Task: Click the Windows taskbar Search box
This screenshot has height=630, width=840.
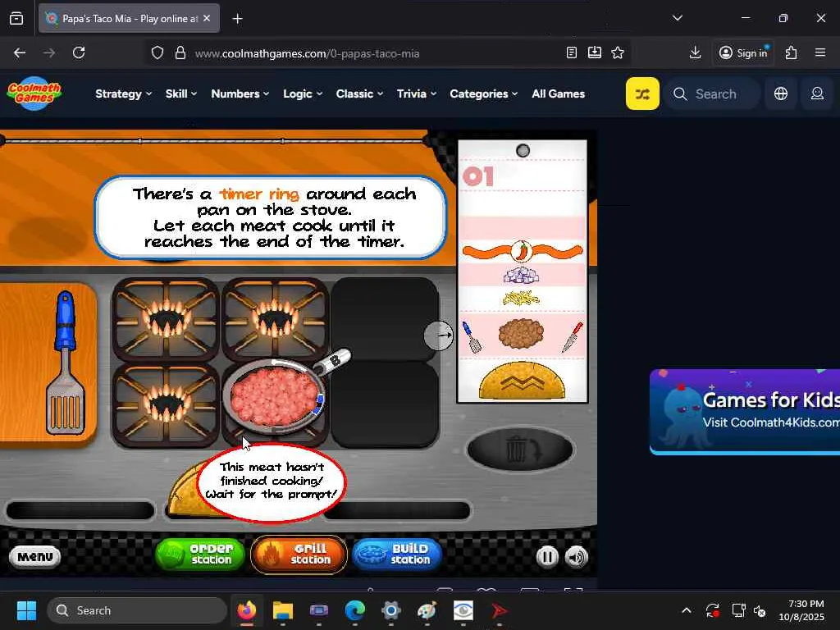Action: click(137, 610)
